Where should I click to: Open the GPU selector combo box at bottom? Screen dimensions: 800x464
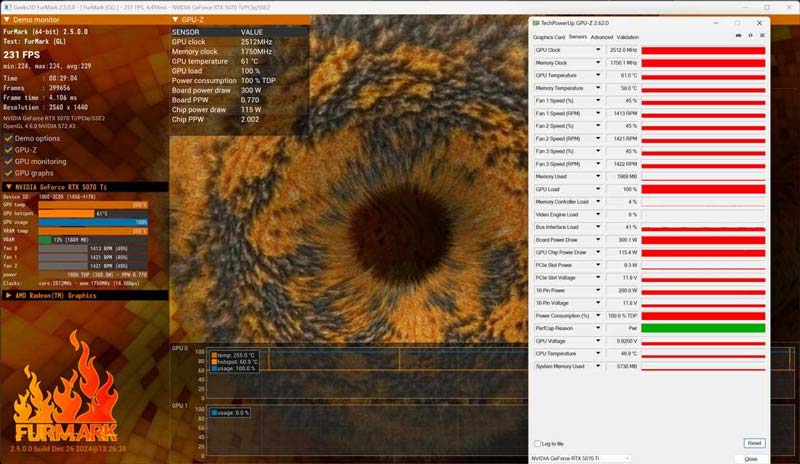581,458
